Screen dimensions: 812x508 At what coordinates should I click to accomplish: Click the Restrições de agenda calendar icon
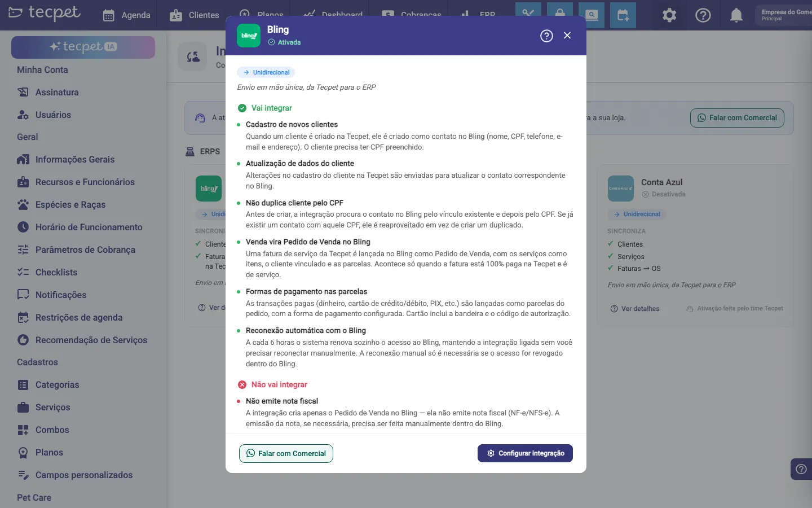point(23,317)
